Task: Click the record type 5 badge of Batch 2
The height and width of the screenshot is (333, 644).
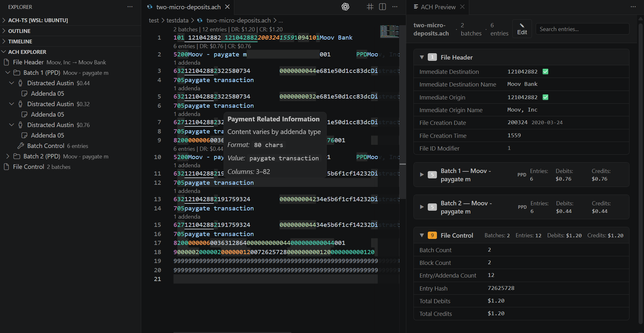Action: [x=432, y=207]
